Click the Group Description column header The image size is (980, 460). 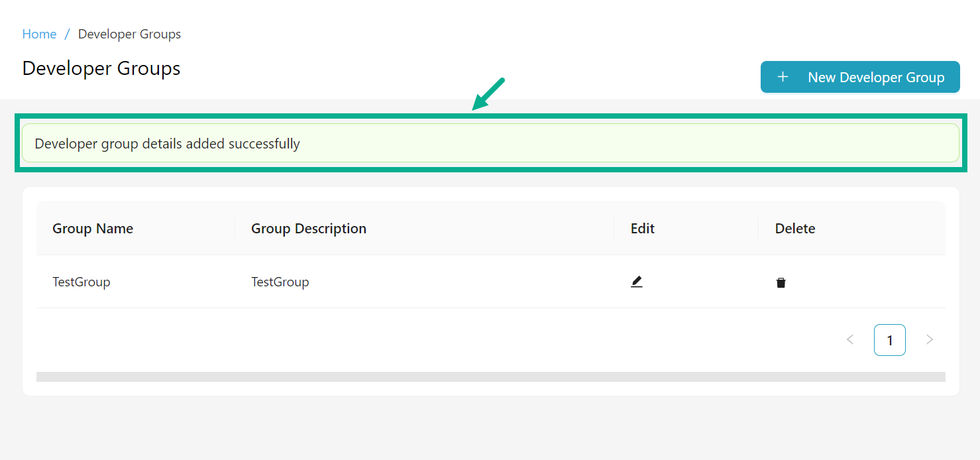[308, 228]
